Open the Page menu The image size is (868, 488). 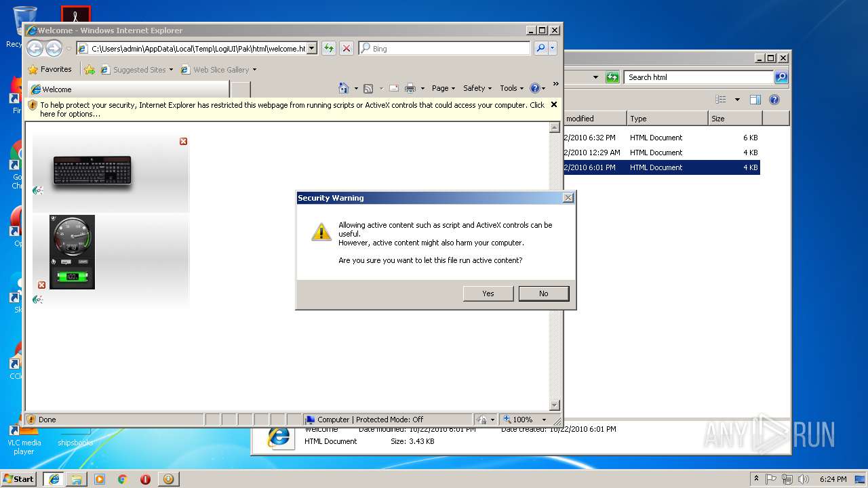(443, 88)
